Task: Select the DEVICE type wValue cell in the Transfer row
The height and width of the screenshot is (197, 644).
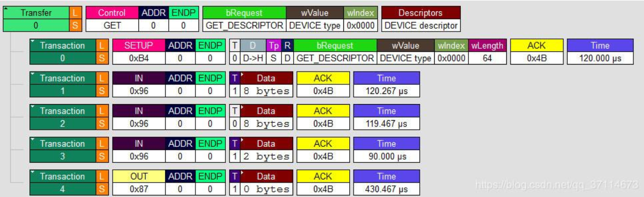Action: [x=315, y=19]
